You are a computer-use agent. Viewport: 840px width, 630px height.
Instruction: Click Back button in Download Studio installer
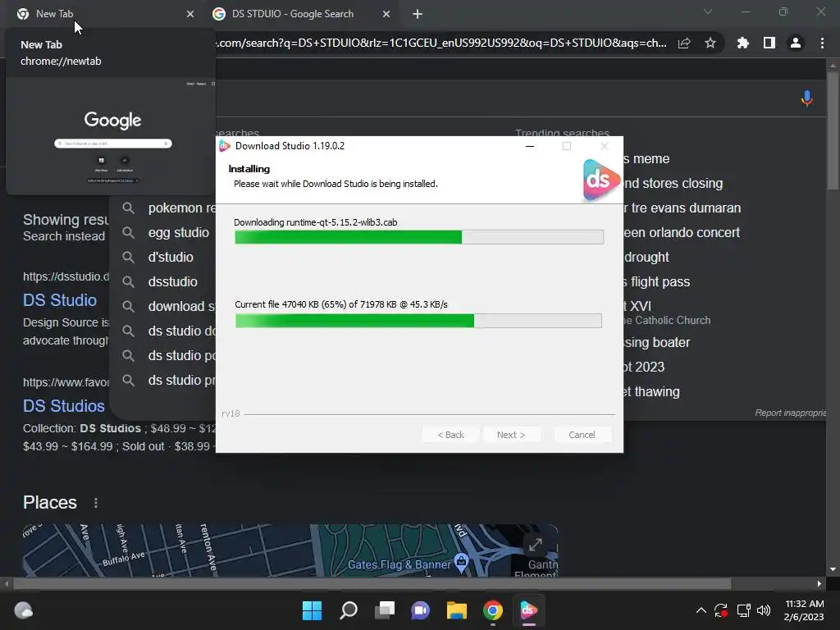coord(450,435)
